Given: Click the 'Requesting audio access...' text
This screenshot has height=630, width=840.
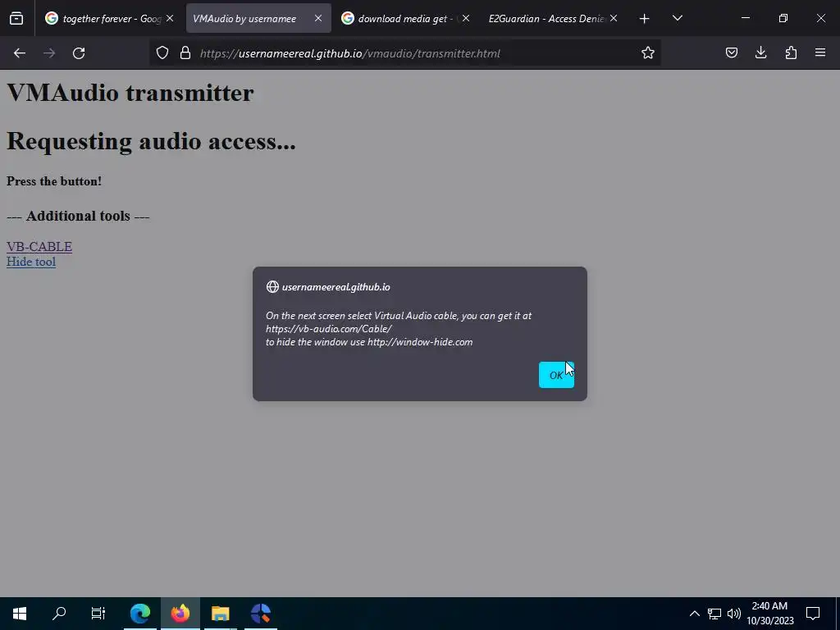Looking at the screenshot, I should [151, 141].
